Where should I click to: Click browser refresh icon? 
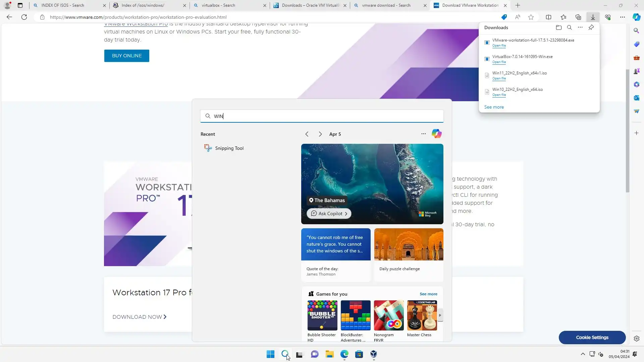tap(24, 17)
